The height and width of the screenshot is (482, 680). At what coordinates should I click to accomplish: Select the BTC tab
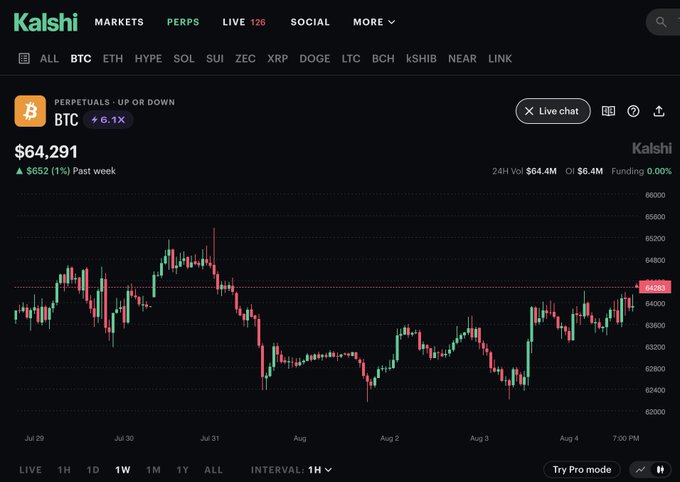pos(81,59)
